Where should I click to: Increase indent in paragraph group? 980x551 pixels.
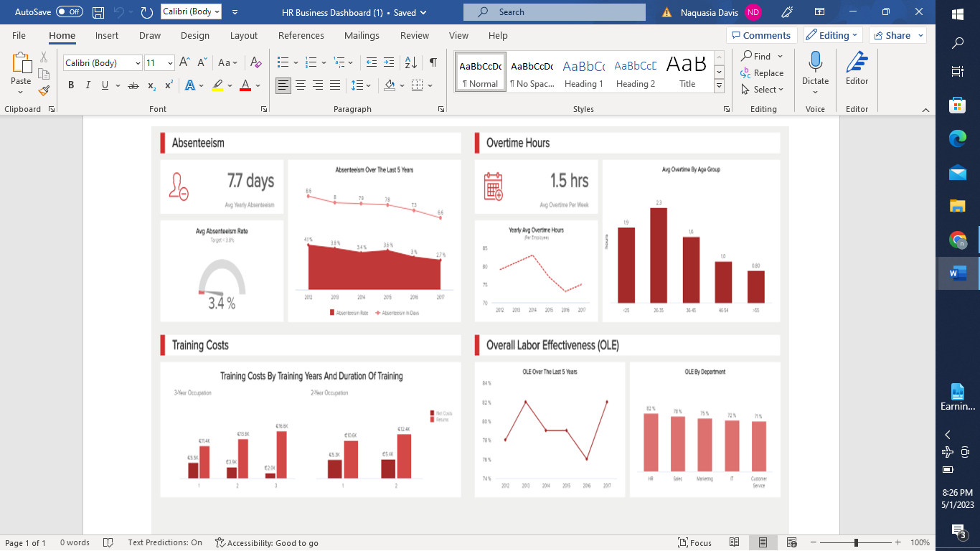(x=388, y=62)
